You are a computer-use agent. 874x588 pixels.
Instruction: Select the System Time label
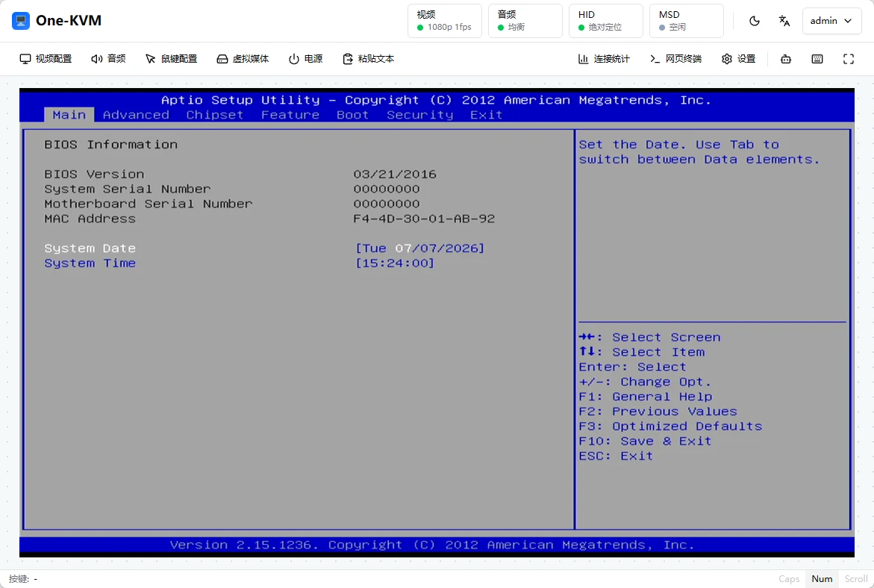(90, 263)
